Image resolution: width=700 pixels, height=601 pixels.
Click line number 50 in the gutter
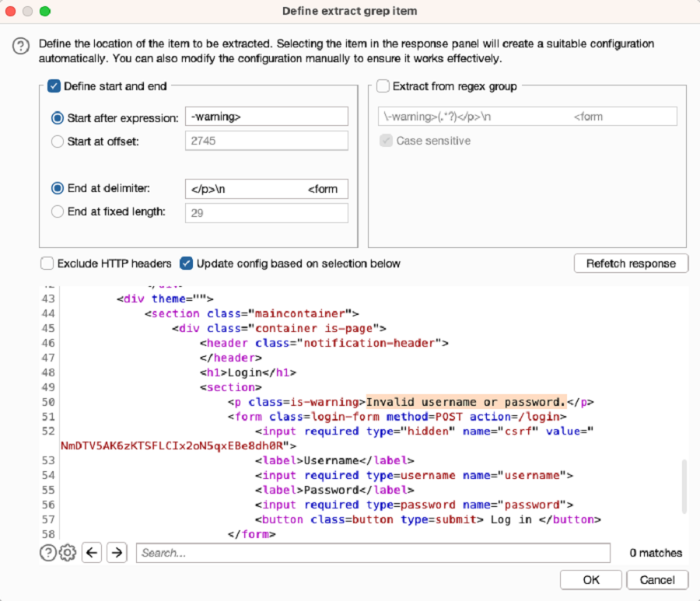click(x=48, y=402)
